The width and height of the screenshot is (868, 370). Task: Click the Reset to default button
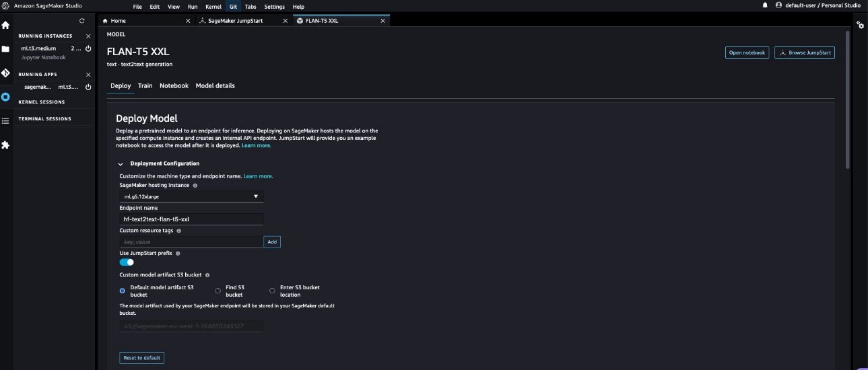(141, 358)
